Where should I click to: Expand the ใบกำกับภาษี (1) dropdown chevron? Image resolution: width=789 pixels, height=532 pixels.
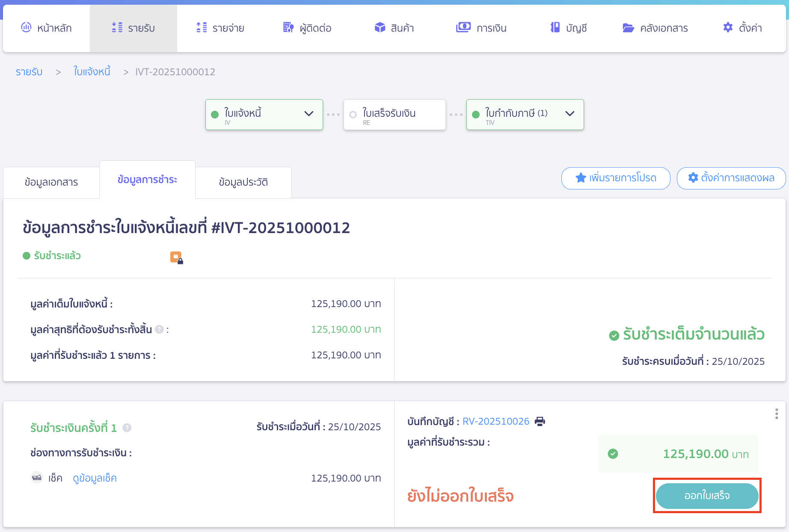click(x=570, y=114)
